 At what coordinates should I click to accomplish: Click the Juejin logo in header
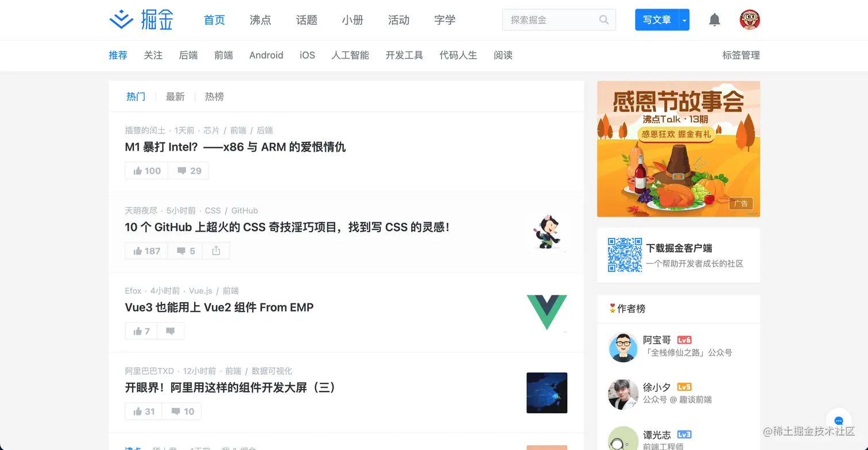point(141,20)
